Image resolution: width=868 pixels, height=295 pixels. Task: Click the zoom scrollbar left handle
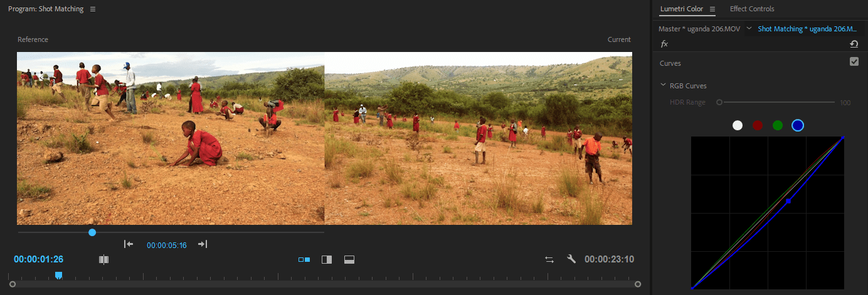[12, 284]
